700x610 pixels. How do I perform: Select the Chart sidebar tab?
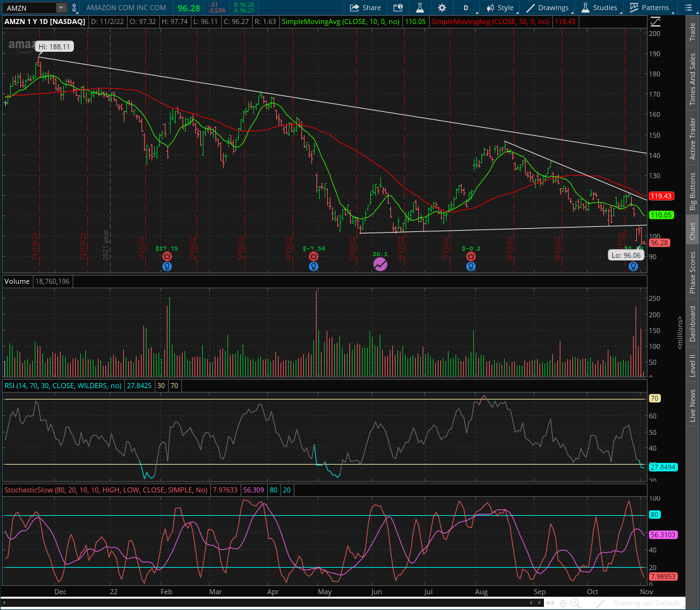click(693, 231)
